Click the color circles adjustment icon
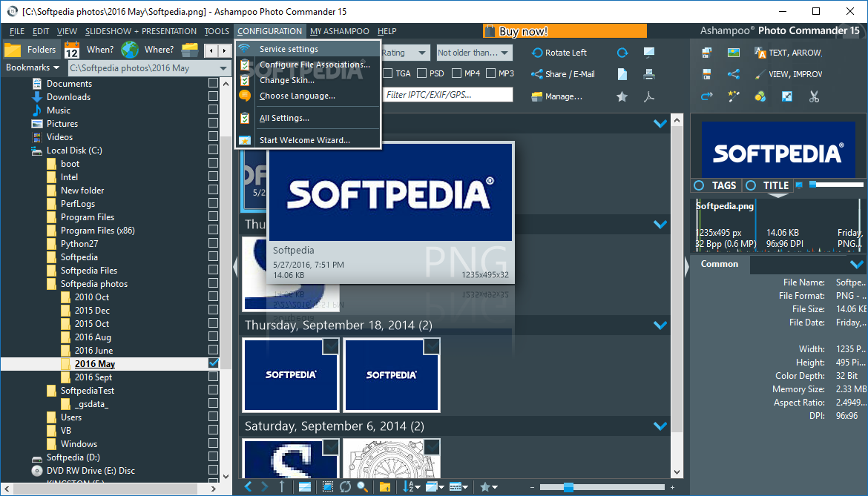The width and height of the screenshot is (868, 496). point(760,97)
